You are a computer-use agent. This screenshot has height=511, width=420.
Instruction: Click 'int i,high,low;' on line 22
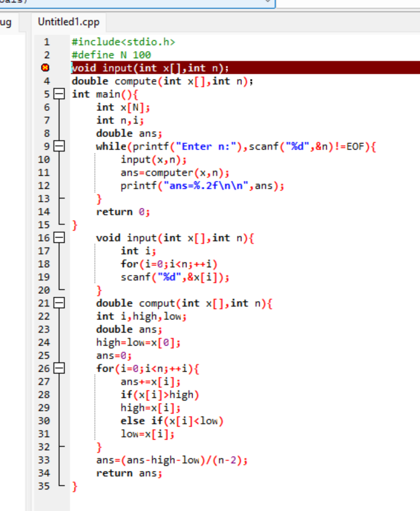(x=141, y=316)
